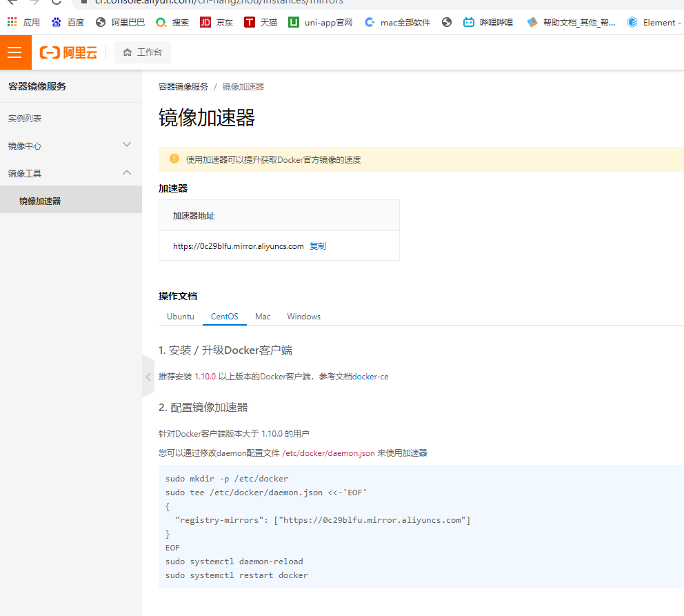The height and width of the screenshot is (616, 684).
Task: Switch to the Windows tab
Action: coord(303,317)
